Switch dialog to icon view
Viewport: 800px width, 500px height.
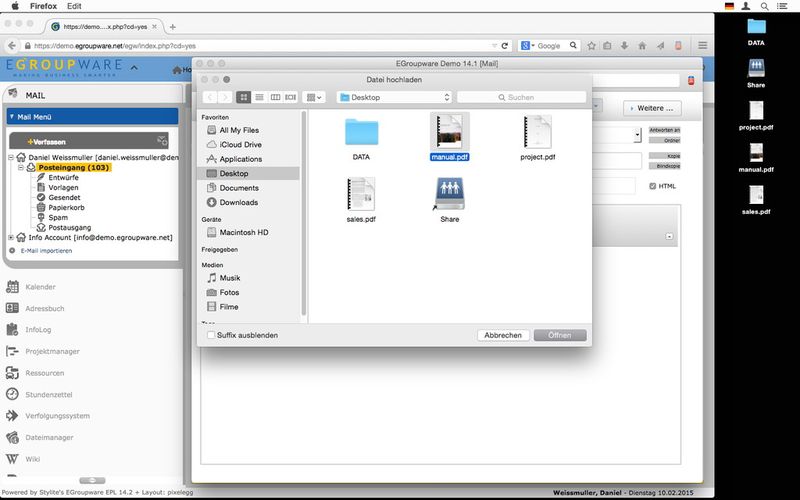(x=243, y=97)
